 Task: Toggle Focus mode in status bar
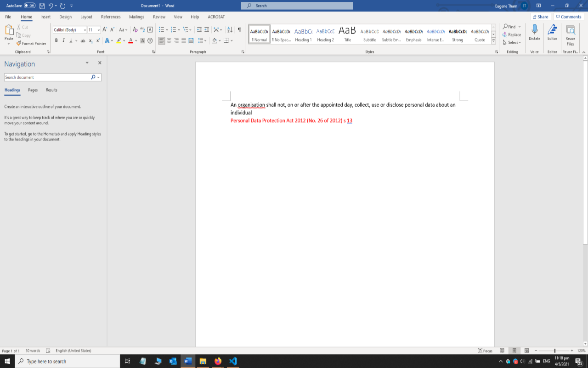click(485, 351)
